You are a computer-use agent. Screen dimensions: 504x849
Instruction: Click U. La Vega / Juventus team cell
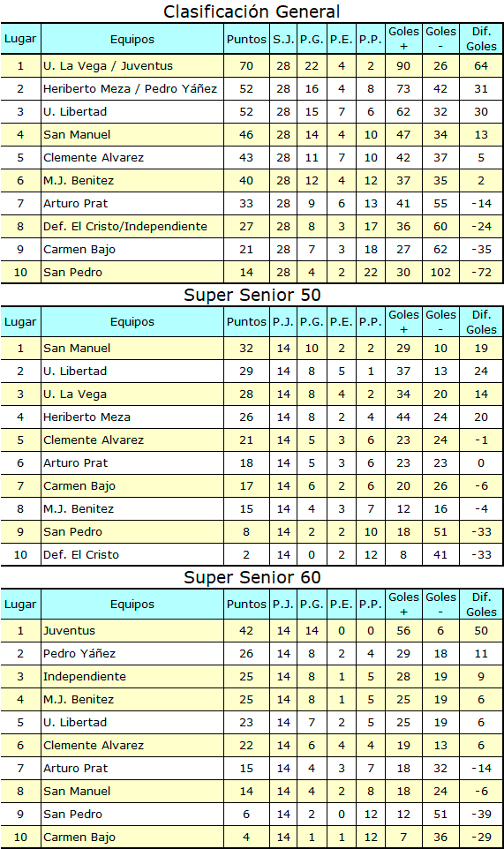tap(132, 66)
